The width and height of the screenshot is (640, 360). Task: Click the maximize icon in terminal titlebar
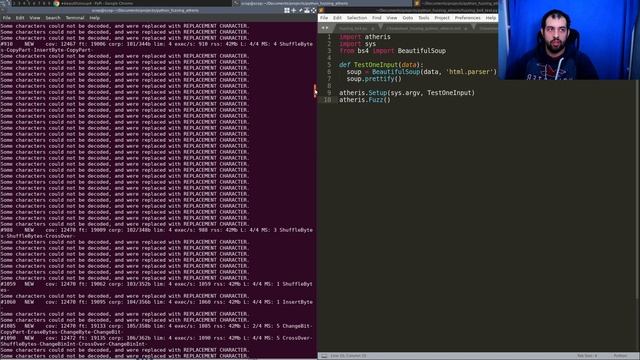(x=313, y=10)
